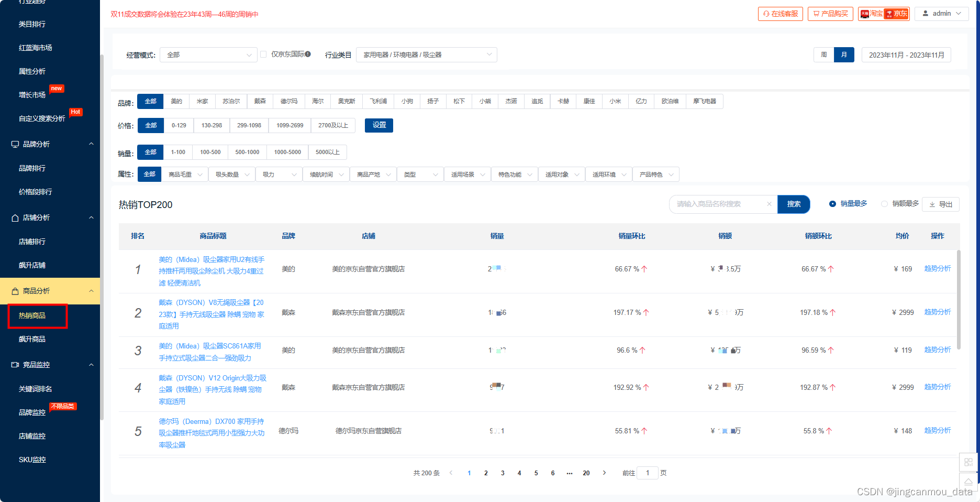The height and width of the screenshot is (502, 980).
Task: Open 价格段排行 in the sidebar
Action: (x=35, y=192)
